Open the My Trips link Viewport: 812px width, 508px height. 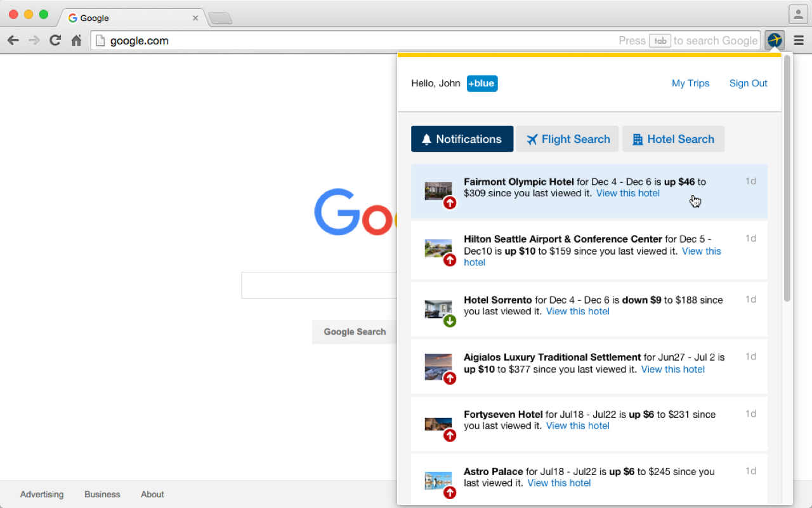pos(691,83)
